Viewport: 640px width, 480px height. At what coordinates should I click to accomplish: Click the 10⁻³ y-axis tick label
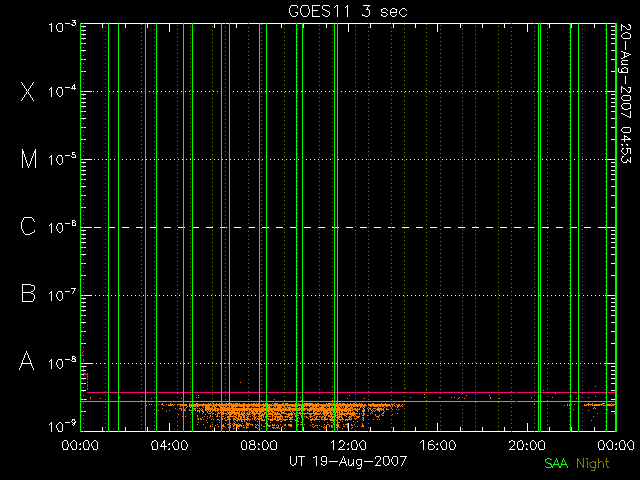[x=62, y=27]
